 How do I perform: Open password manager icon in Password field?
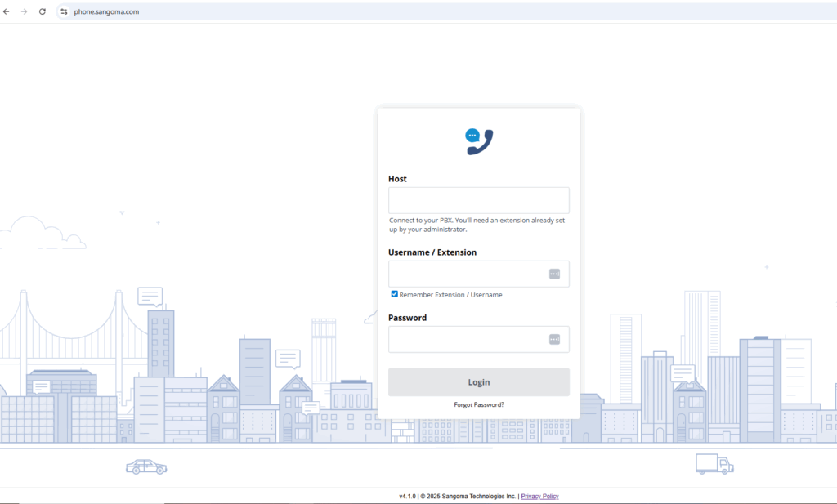(x=555, y=339)
